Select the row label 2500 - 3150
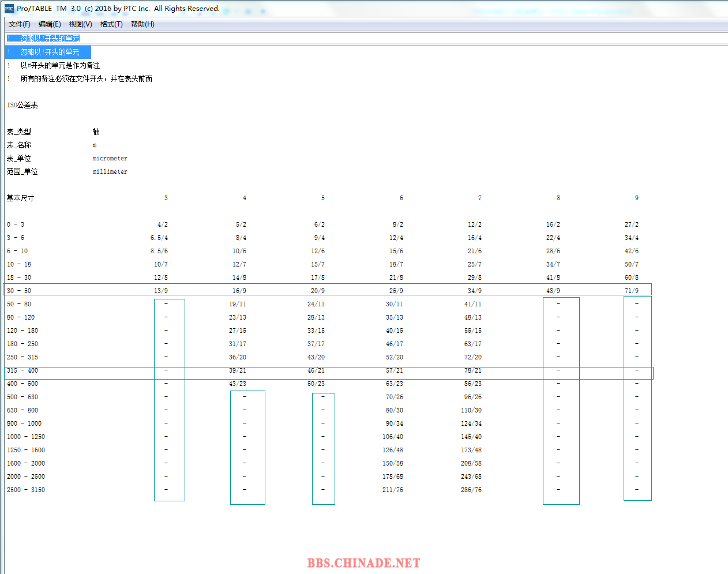The image size is (728, 574). [26, 490]
